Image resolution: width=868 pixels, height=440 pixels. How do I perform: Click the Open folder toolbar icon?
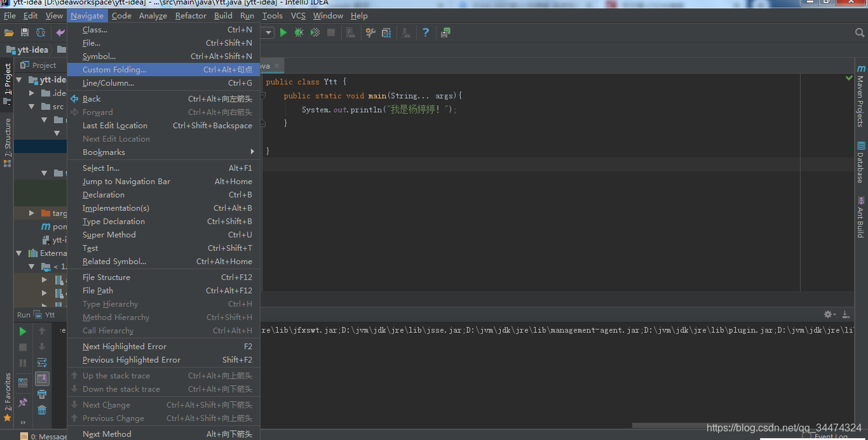(x=9, y=32)
